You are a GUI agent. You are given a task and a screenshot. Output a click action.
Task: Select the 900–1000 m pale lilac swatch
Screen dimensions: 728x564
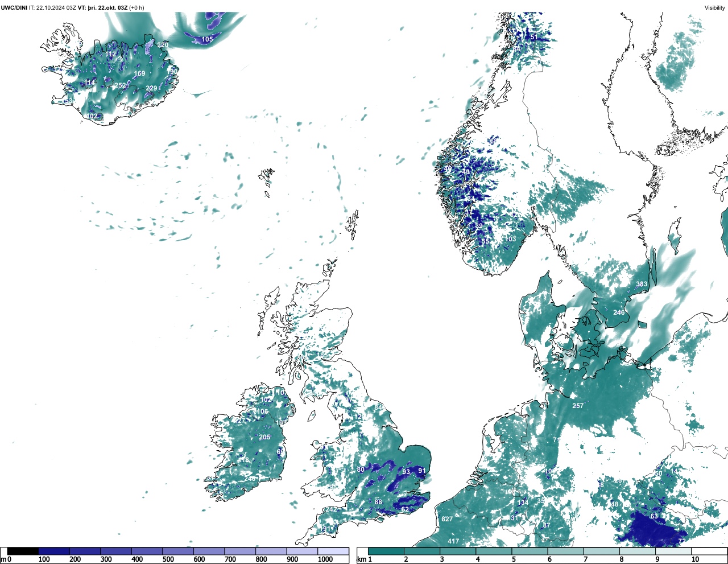point(302,551)
